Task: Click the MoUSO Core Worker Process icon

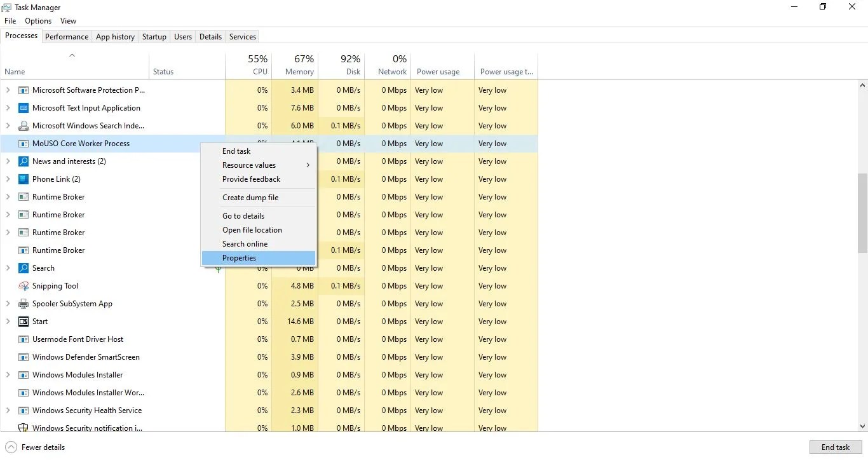Action: [23, 144]
